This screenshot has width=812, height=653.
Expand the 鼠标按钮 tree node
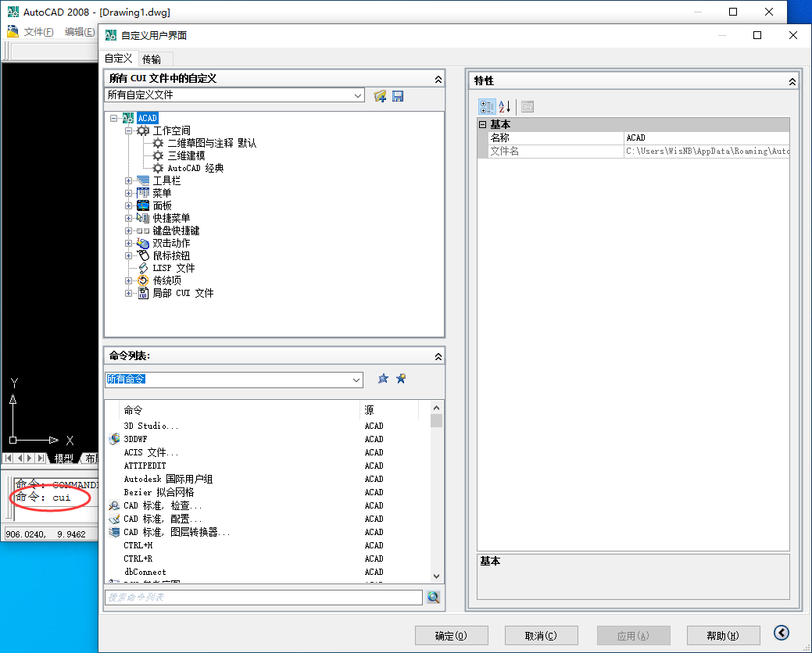(x=128, y=255)
